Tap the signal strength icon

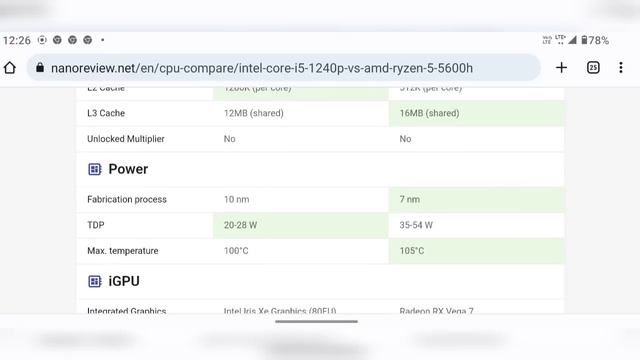[573, 40]
